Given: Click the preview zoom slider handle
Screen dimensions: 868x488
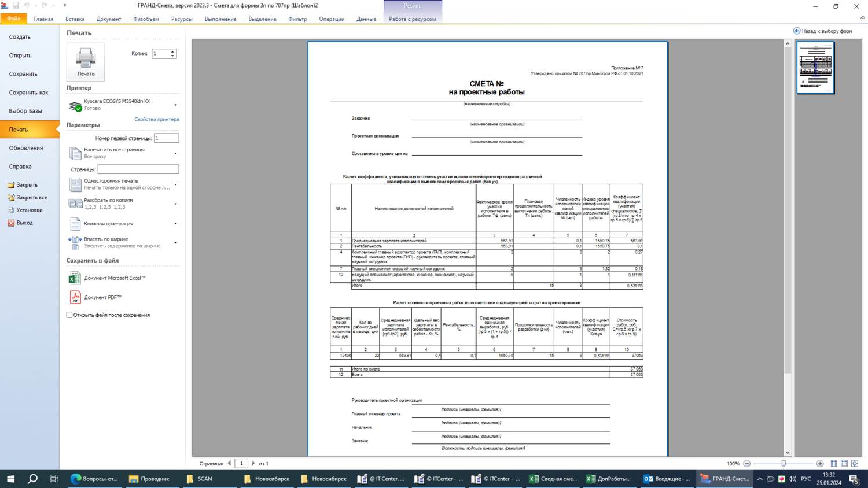Looking at the screenshot, I should (784, 464).
